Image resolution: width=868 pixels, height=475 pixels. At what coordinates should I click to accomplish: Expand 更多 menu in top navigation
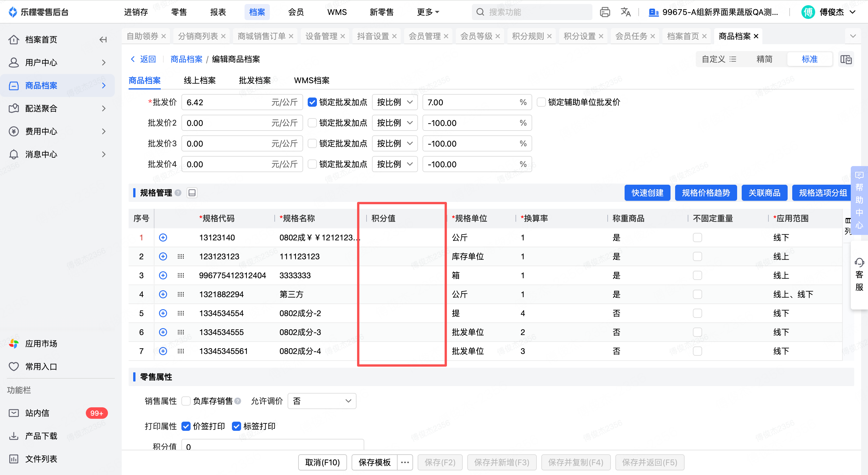point(428,12)
